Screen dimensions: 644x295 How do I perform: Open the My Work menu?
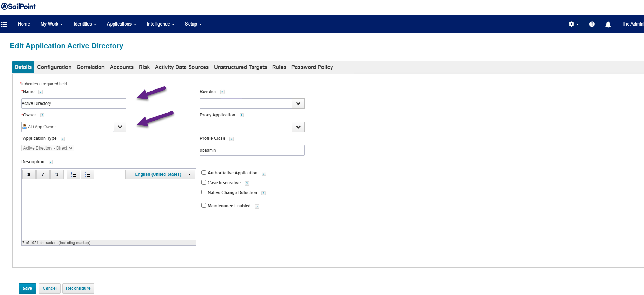point(52,24)
